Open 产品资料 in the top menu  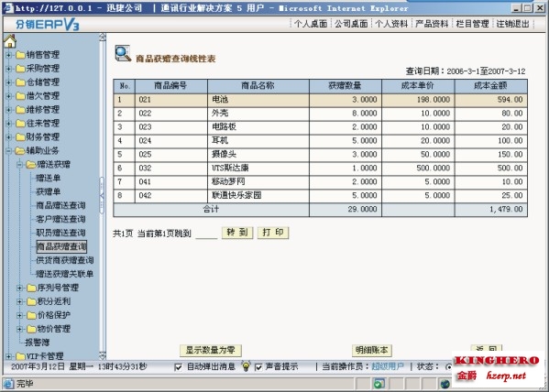point(432,24)
